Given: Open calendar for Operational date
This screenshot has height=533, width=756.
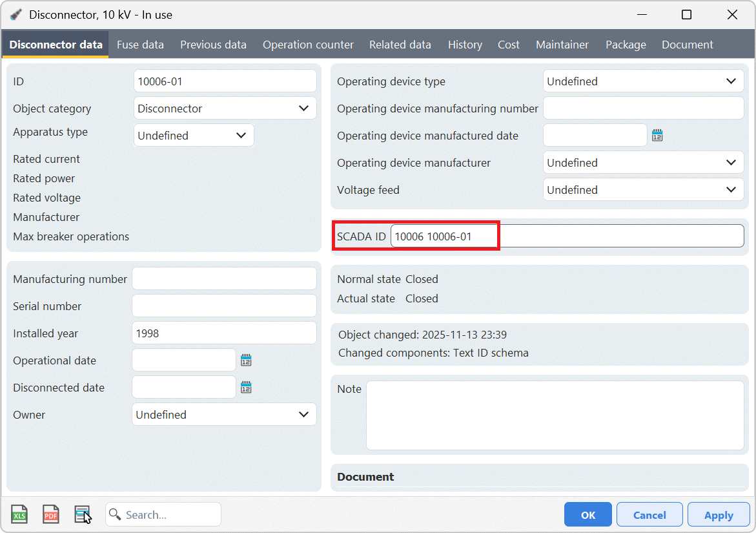Looking at the screenshot, I should click(246, 361).
